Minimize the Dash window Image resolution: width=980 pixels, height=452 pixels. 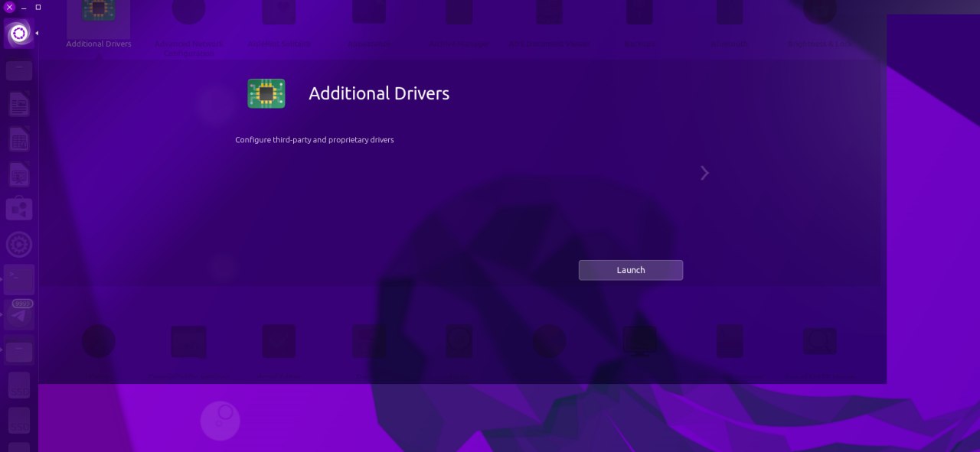24,7
